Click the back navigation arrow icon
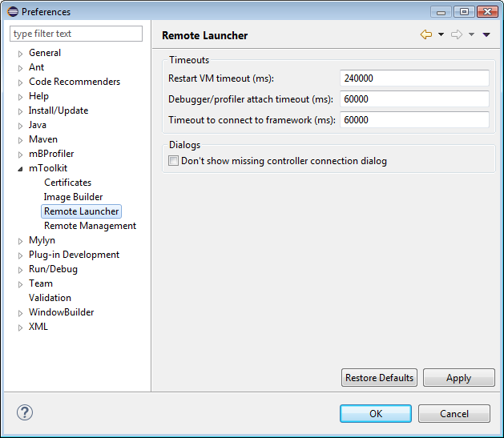 426,34
